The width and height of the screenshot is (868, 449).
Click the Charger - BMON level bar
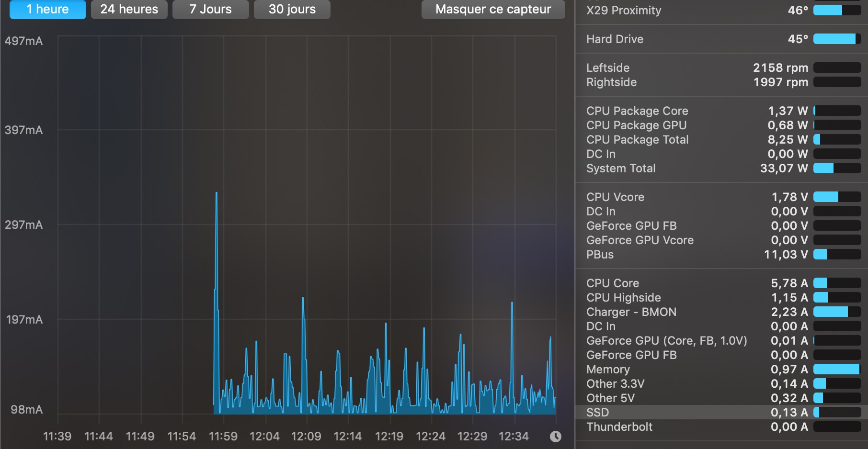tap(837, 312)
